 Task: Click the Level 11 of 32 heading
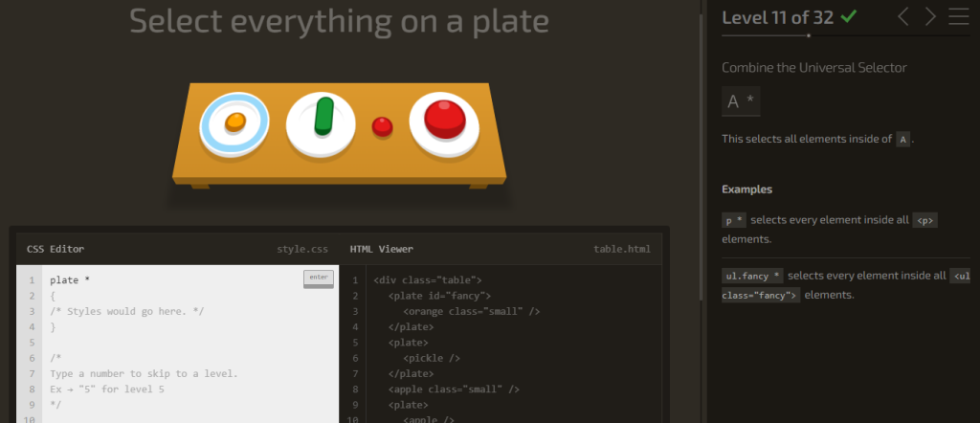tap(777, 17)
